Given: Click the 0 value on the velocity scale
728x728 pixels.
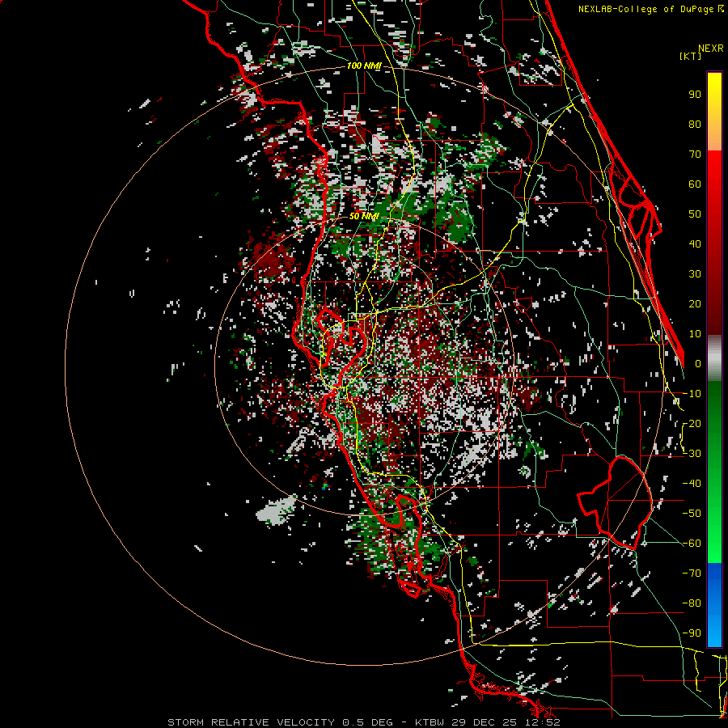Looking at the screenshot, I should point(698,363).
